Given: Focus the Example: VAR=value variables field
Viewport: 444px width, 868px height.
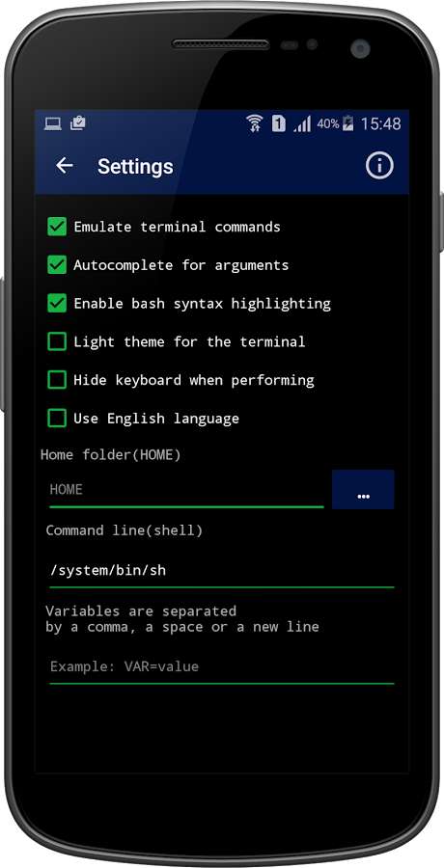Looking at the screenshot, I should pyautogui.click(x=222, y=667).
